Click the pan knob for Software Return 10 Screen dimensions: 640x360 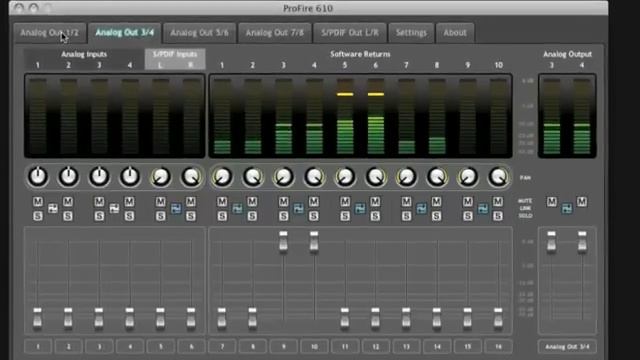coord(498,177)
